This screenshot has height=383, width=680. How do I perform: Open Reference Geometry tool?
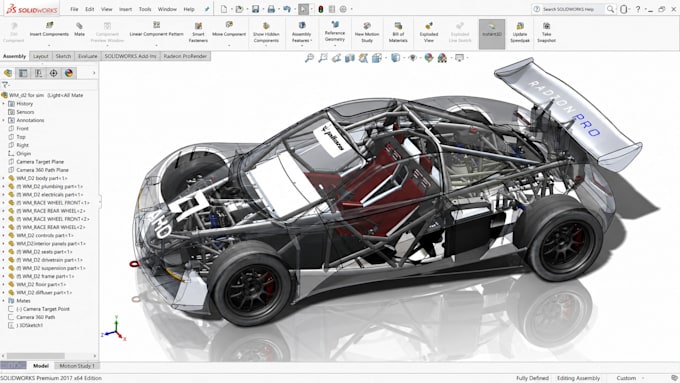(x=335, y=31)
